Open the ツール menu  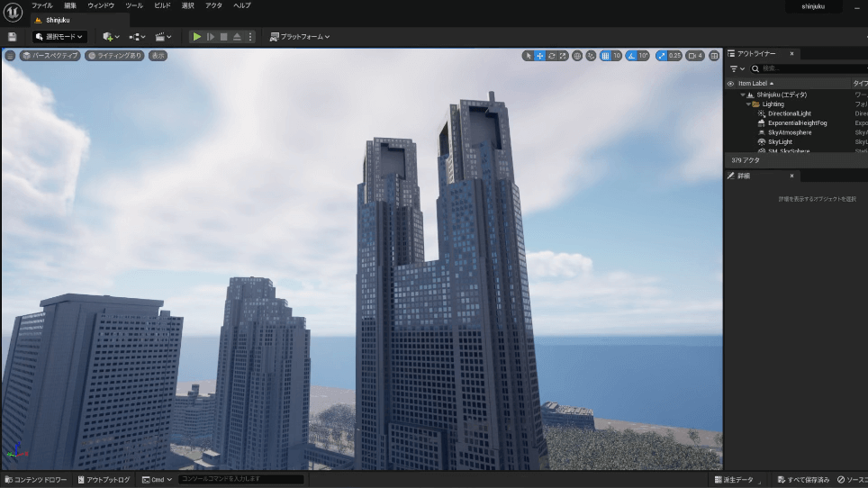click(134, 5)
